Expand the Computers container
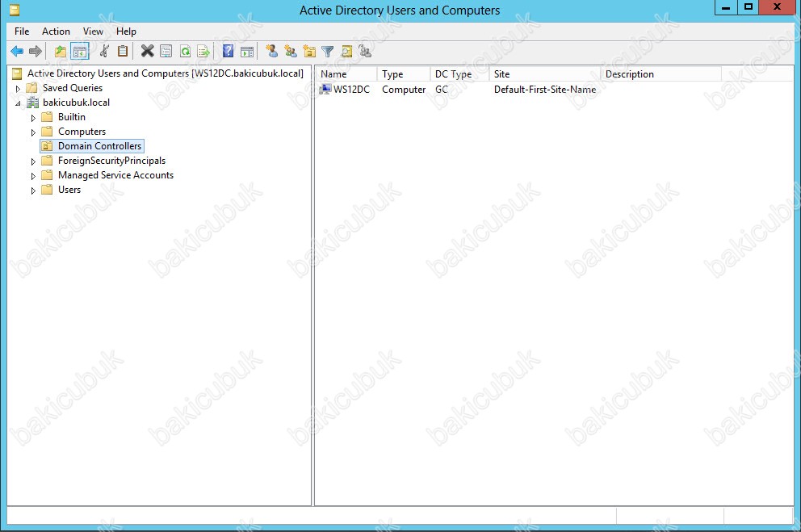This screenshot has width=801, height=532. click(x=33, y=132)
